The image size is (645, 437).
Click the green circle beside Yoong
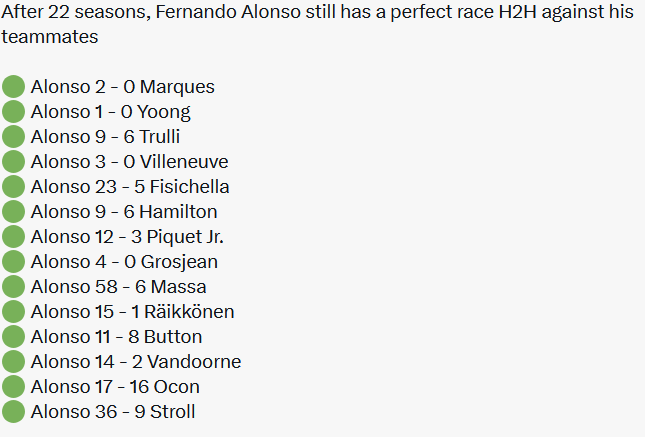(13, 112)
